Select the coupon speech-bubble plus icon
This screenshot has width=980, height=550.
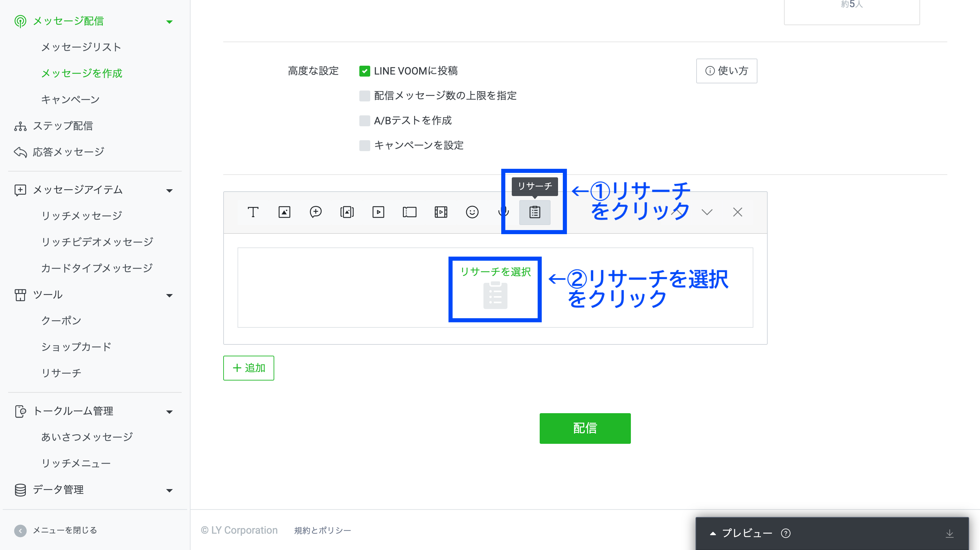[315, 212]
